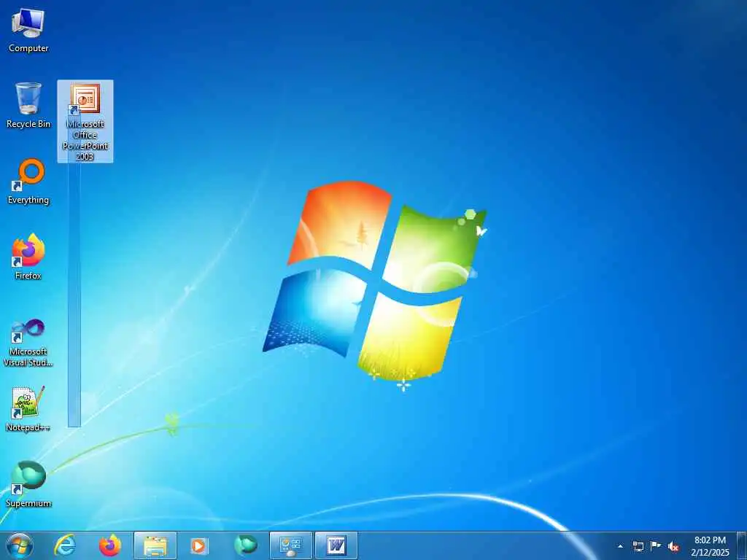Open the Windows Start menu
The height and width of the screenshot is (560, 747).
pyautogui.click(x=20, y=545)
